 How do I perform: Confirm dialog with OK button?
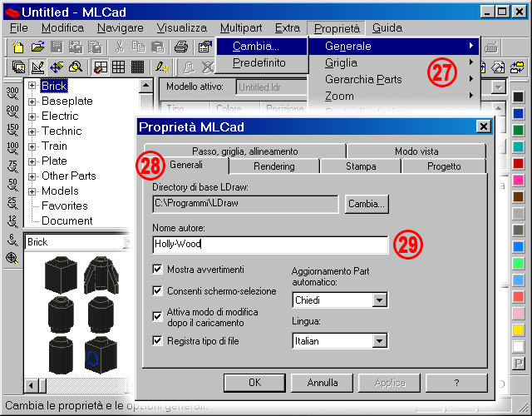(x=254, y=383)
